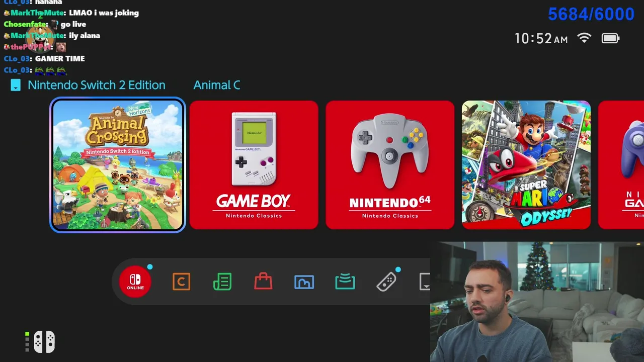
Task: Click chat message "GAMER TIME"
Action: coord(60,58)
